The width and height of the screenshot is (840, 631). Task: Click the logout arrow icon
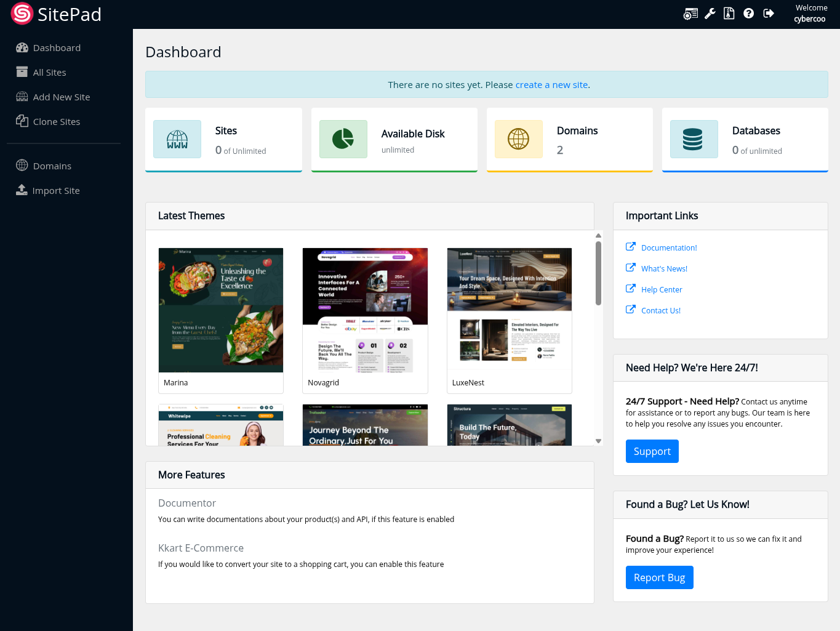coord(769,14)
